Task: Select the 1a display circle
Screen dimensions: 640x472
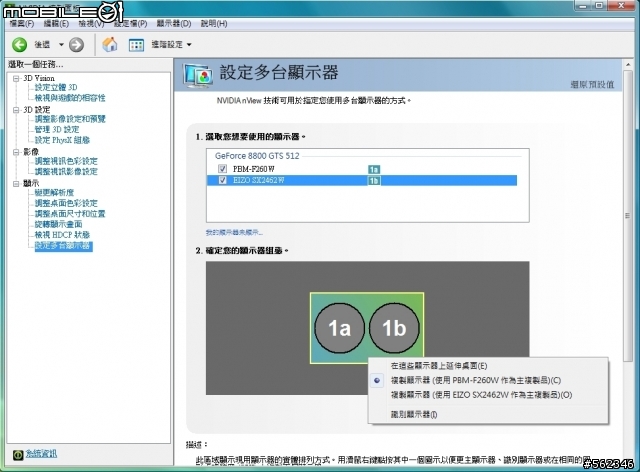Action: pyautogui.click(x=339, y=328)
